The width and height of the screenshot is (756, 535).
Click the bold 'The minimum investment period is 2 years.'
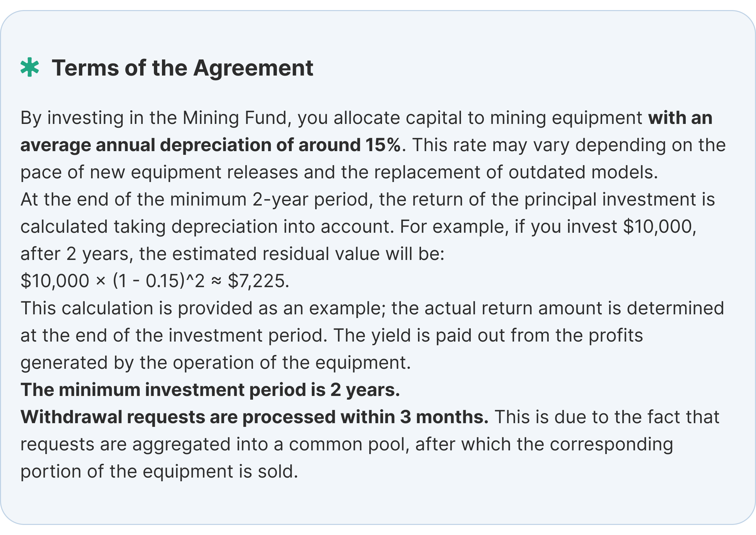210,390
